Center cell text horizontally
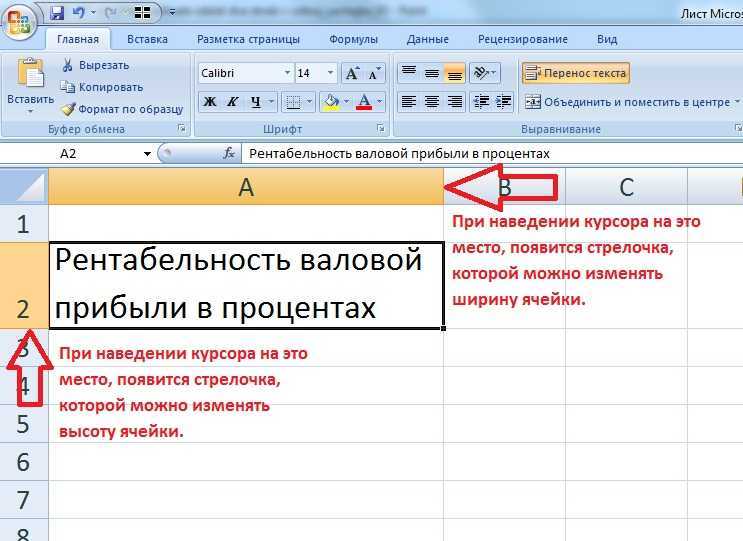The height and width of the screenshot is (541, 743). (432, 102)
